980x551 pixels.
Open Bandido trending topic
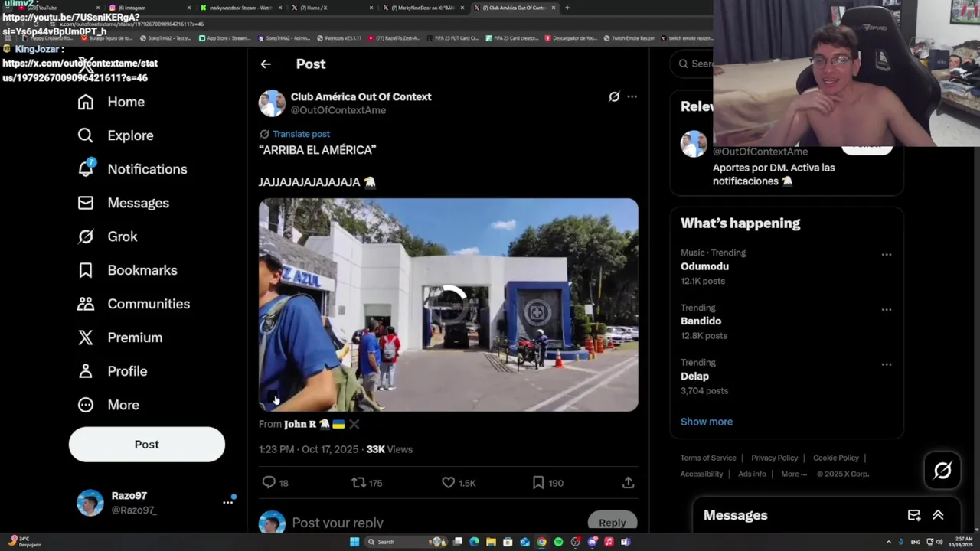click(701, 321)
